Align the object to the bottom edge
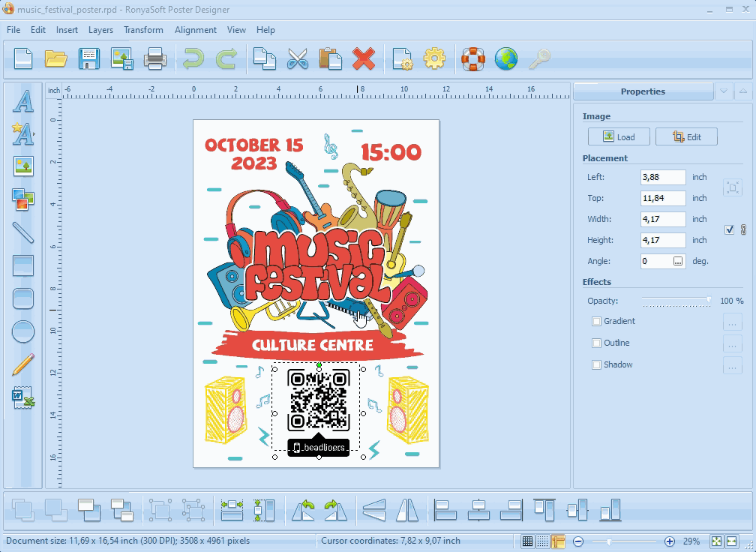 click(x=610, y=510)
